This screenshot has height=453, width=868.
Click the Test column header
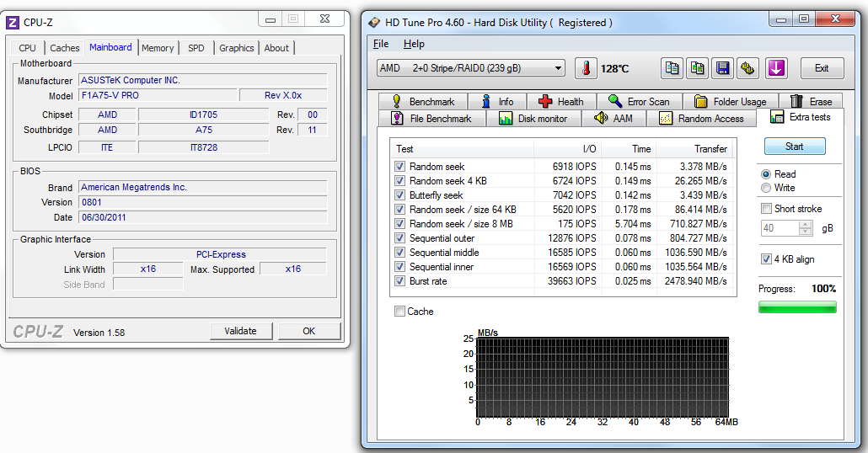[463, 149]
